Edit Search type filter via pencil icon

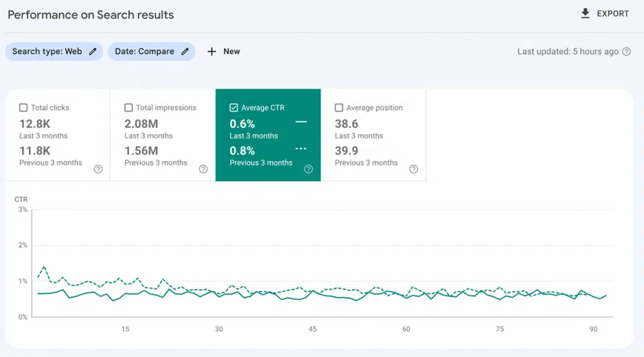pos(92,52)
